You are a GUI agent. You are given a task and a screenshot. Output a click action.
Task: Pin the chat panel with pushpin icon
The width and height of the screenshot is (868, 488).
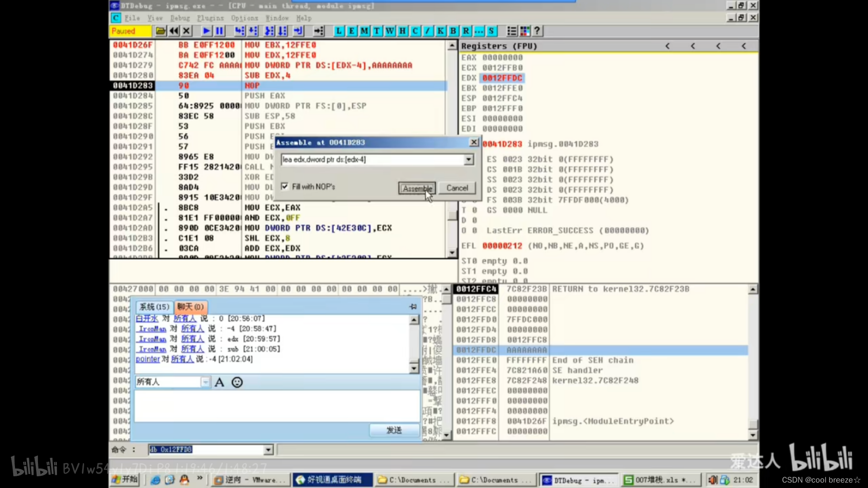click(413, 306)
